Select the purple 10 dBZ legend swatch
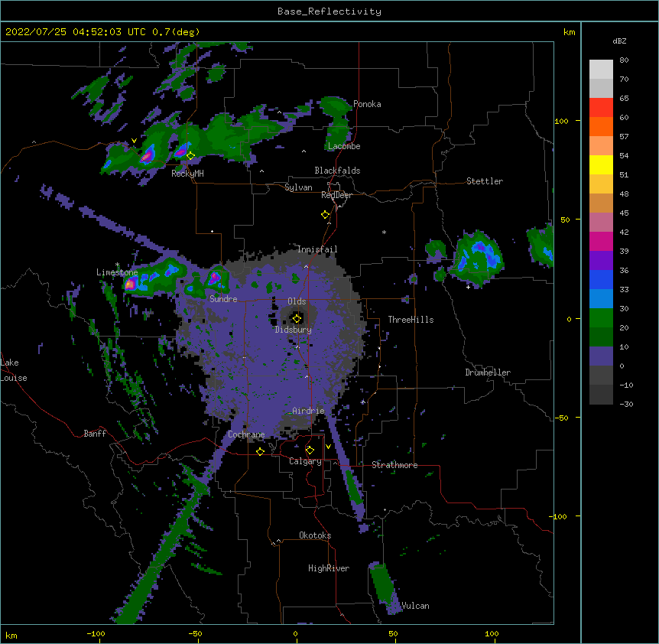659x644 pixels. 601,356
